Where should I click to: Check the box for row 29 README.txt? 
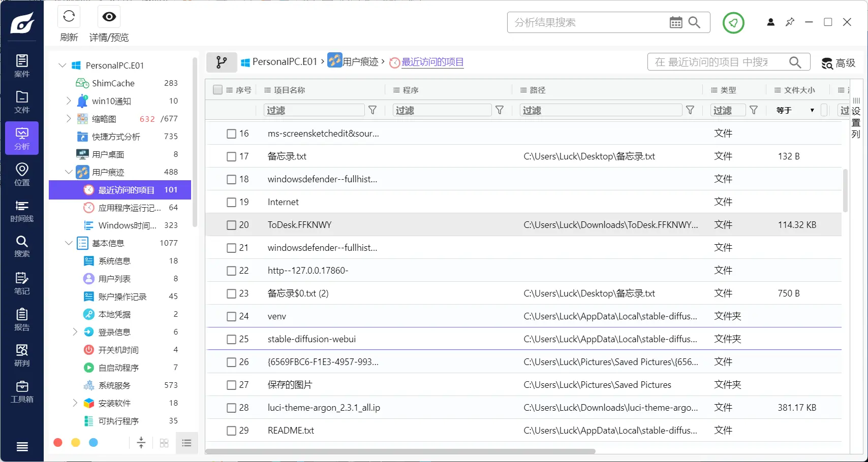(x=231, y=431)
